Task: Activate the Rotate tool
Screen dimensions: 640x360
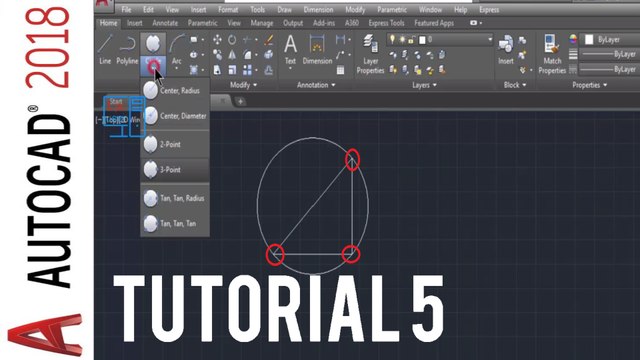Action: (x=232, y=40)
